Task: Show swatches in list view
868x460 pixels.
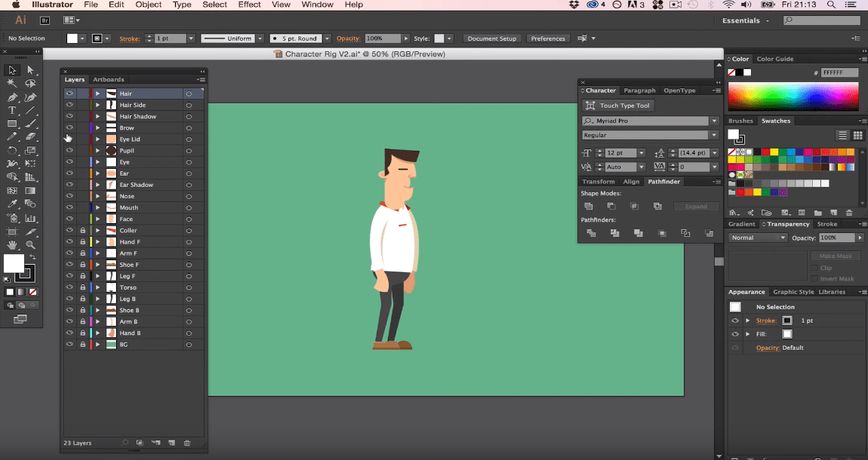Action: tap(842, 136)
